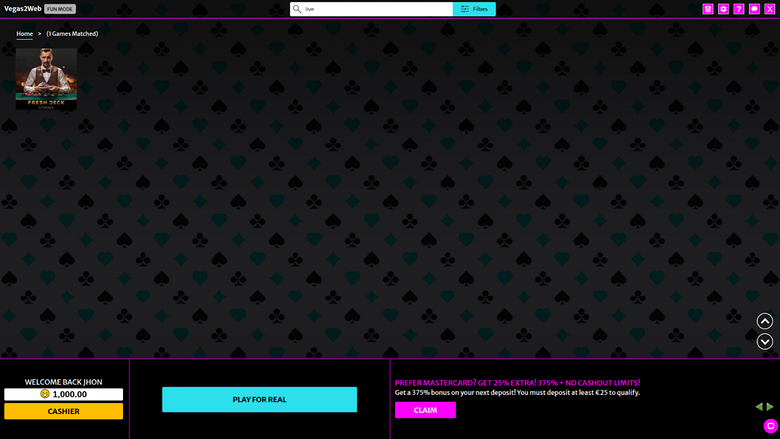Image resolution: width=780 pixels, height=439 pixels.
Task: Open the yellow CASHIER button
Action: [64, 411]
